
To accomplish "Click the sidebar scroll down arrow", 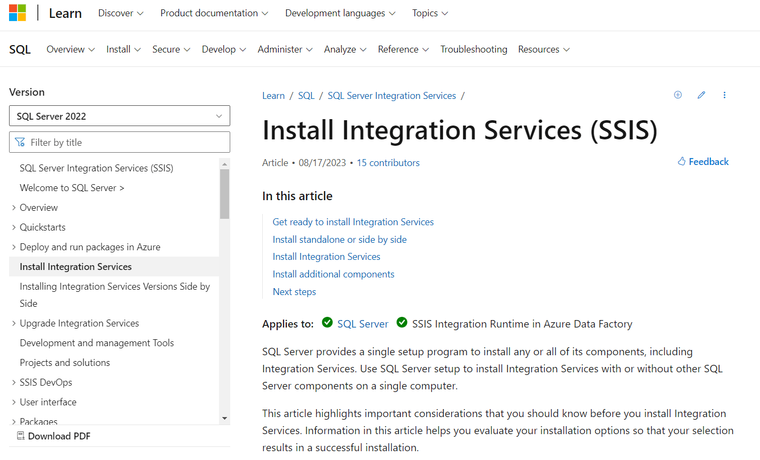I will (x=224, y=418).
